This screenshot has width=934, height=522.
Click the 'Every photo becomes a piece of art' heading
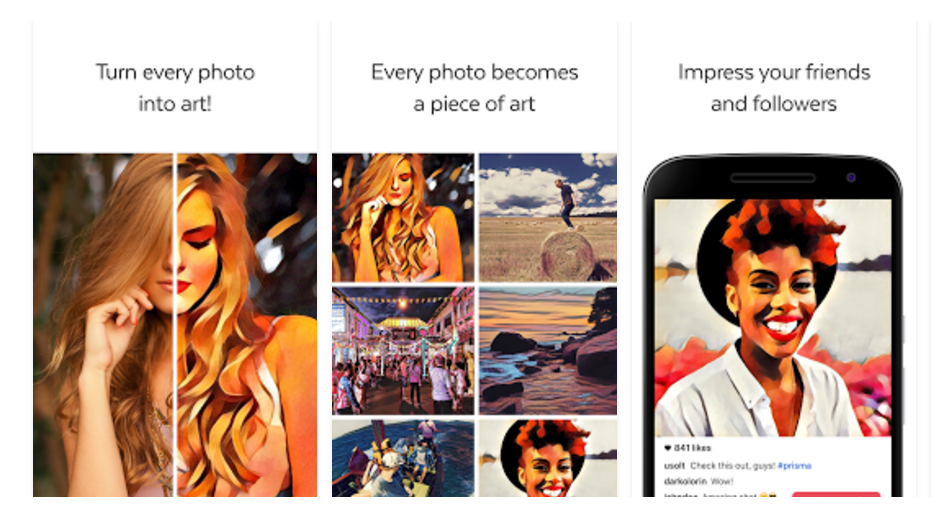[475, 88]
